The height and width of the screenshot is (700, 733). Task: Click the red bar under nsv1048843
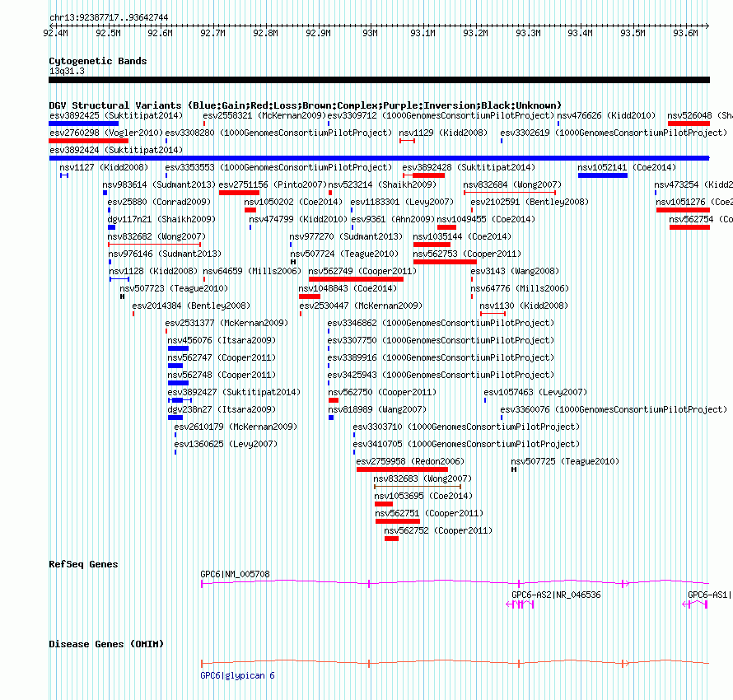click(310, 296)
